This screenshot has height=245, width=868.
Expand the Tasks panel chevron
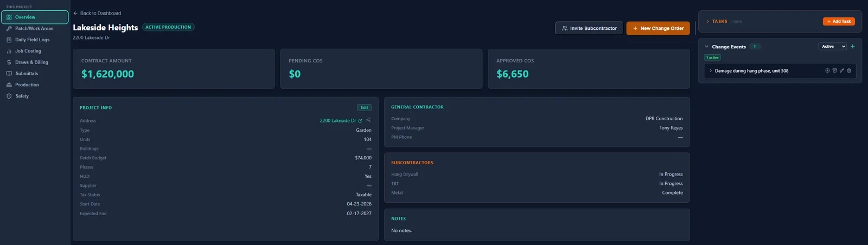coord(707,22)
